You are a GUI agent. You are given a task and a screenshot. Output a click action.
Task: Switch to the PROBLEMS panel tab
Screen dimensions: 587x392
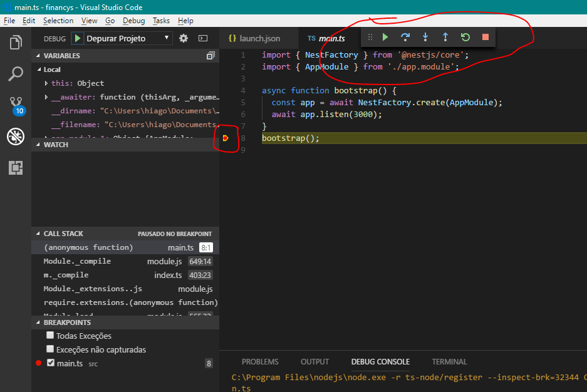(x=260, y=362)
